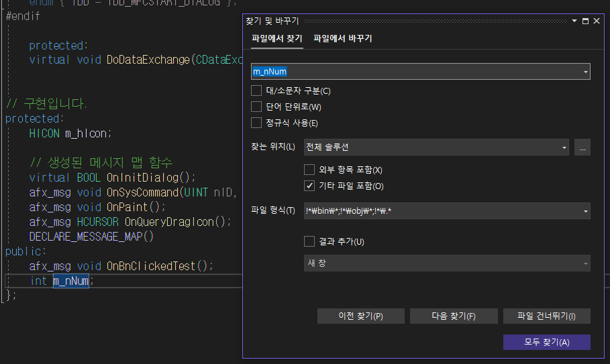Click the browse button with three dots
The image size is (610, 364).
pyautogui.click(x=582, y=147)
